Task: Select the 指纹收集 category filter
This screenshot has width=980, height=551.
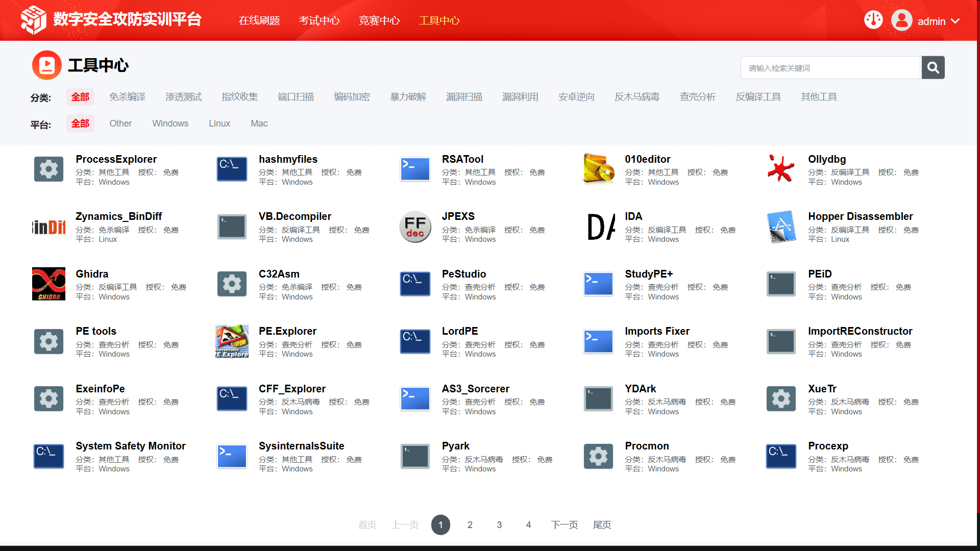Action: pyautogui.click(x=240, y=97)
